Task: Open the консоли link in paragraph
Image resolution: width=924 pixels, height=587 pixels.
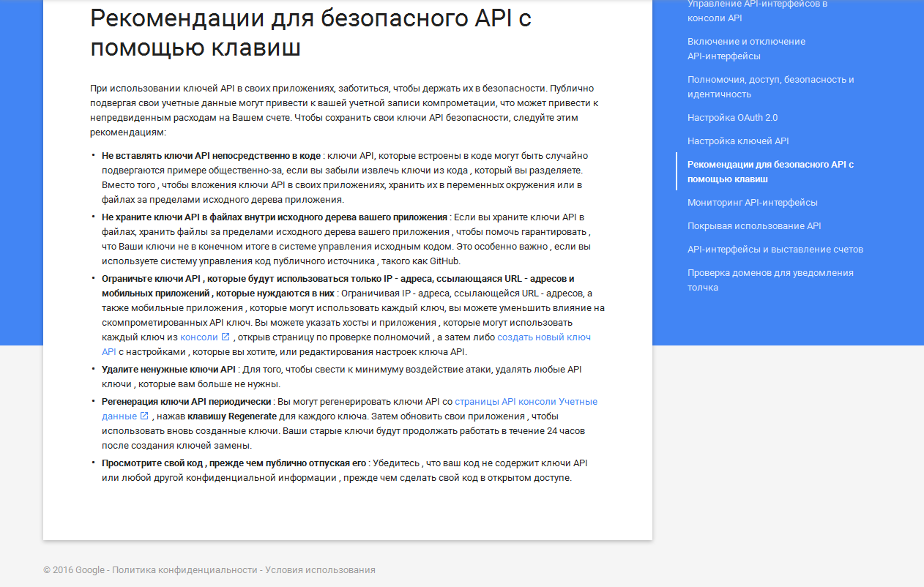Action: pyautogui.click(x=199, y=337)
